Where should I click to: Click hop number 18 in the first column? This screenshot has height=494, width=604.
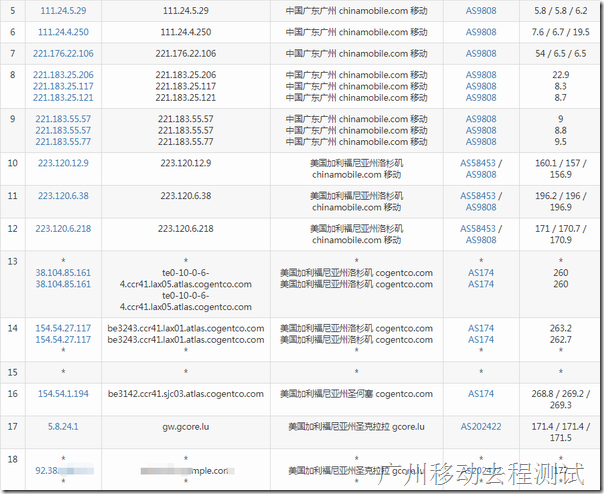(13, 459)
